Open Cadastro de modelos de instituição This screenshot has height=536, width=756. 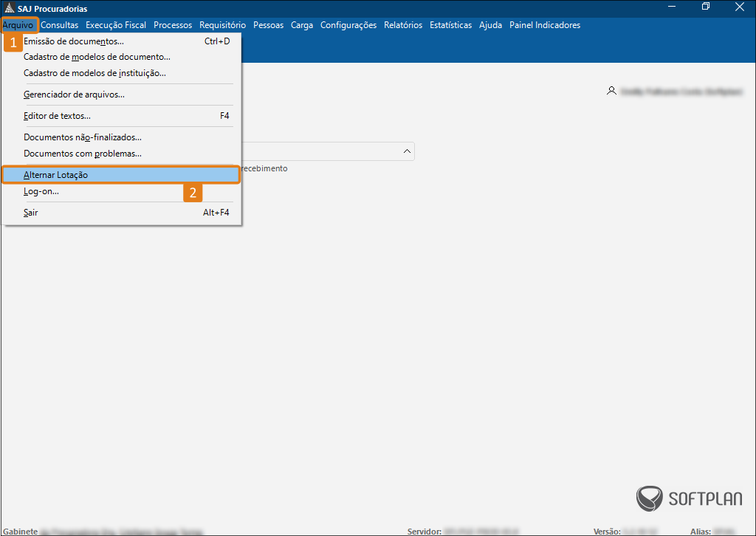pos(94,73)
